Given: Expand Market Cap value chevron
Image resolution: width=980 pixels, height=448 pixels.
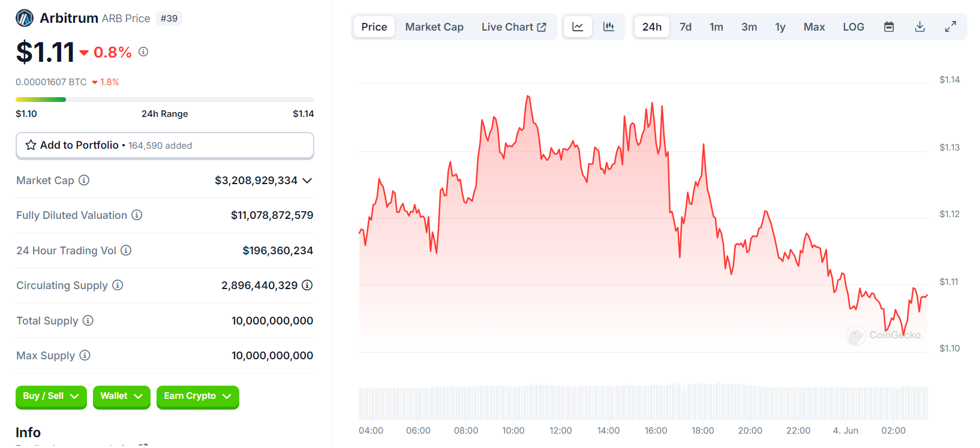Looking at the screenshot, I should pyautogui.click(x=307, y=181).
